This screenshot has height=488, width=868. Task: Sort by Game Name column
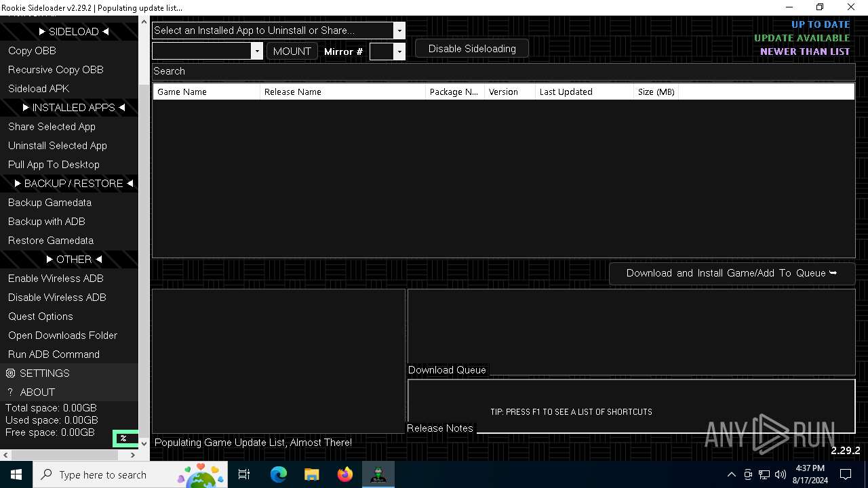click(x=206, y=91)
